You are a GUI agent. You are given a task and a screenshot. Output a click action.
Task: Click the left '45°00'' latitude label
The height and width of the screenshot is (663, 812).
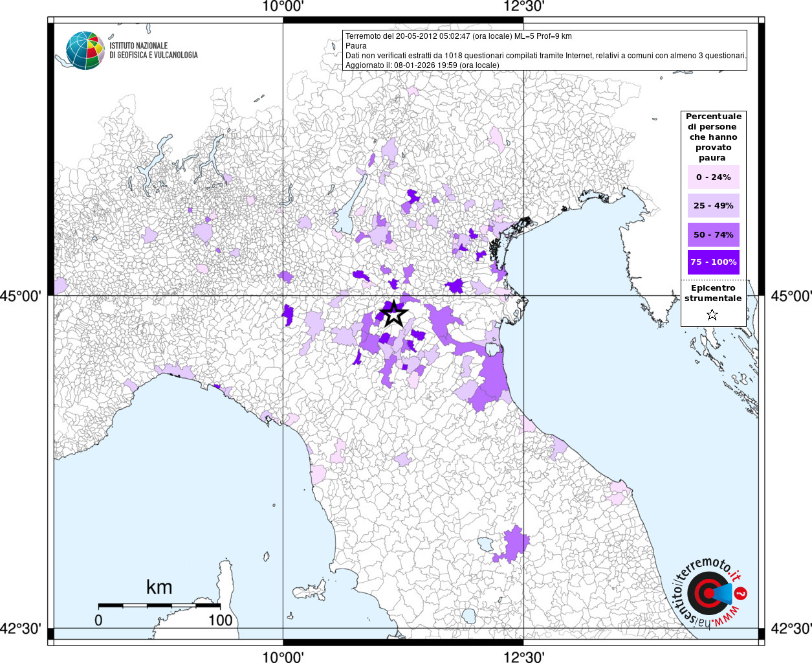click(x=21, y=296)
